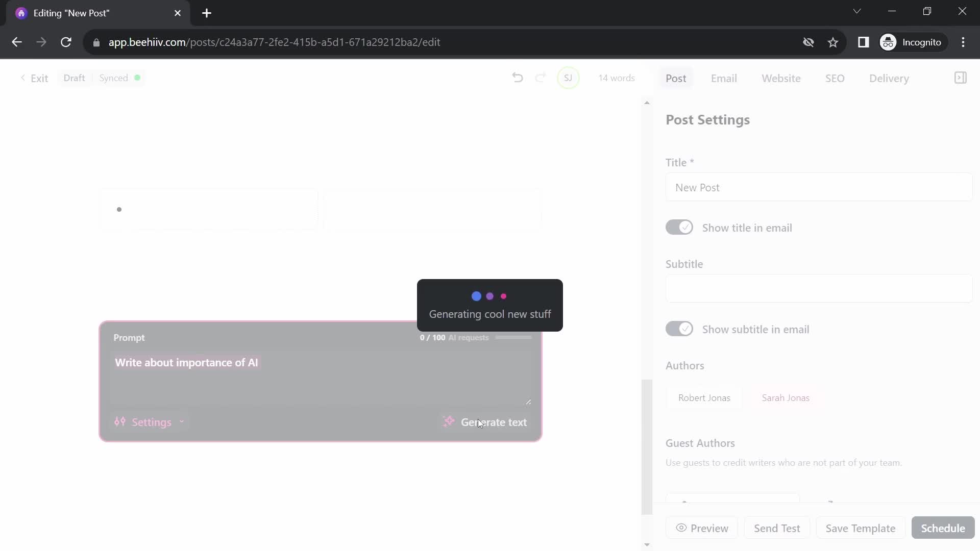Select the Delivery menu item
Viewport: 980px width, 551px height.
(889, 78)
